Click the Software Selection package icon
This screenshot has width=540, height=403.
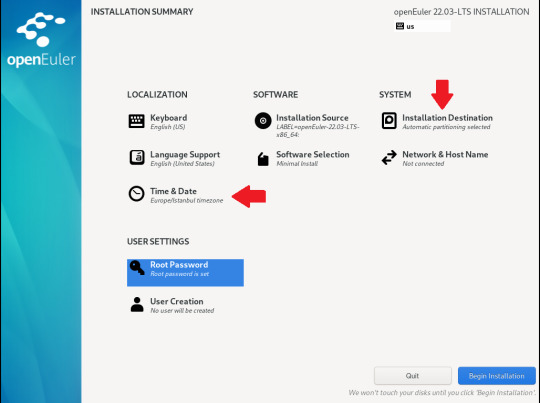(263, 159)
